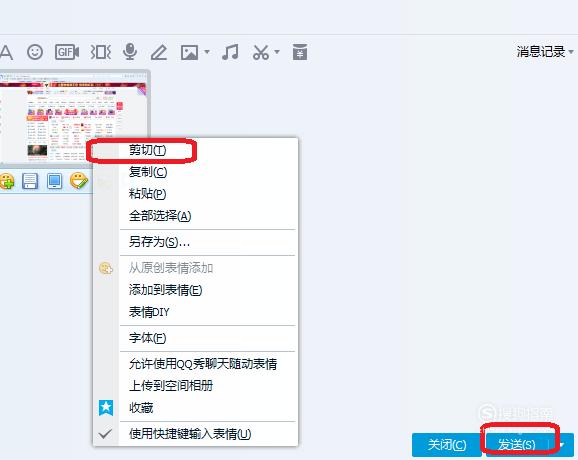Expand the send button dropdown arrow
This screenshot has height=460, width=578.
pos(561,445)
